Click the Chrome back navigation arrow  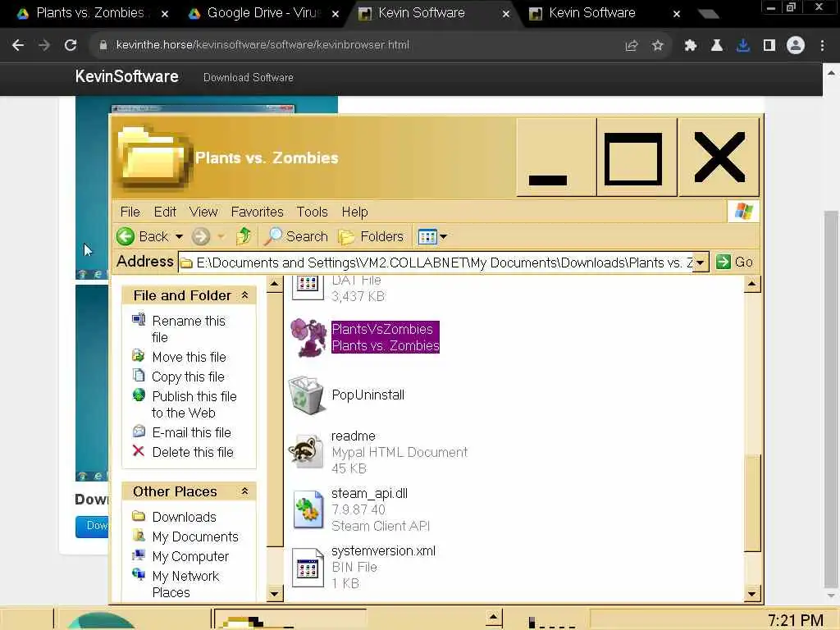click(18, 45)
